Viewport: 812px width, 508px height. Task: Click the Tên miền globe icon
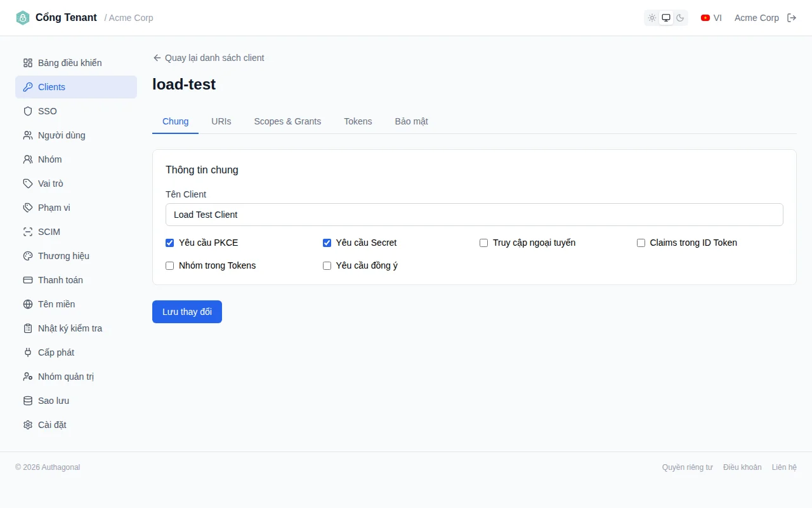pyautogui.click(x=28, y=304)
